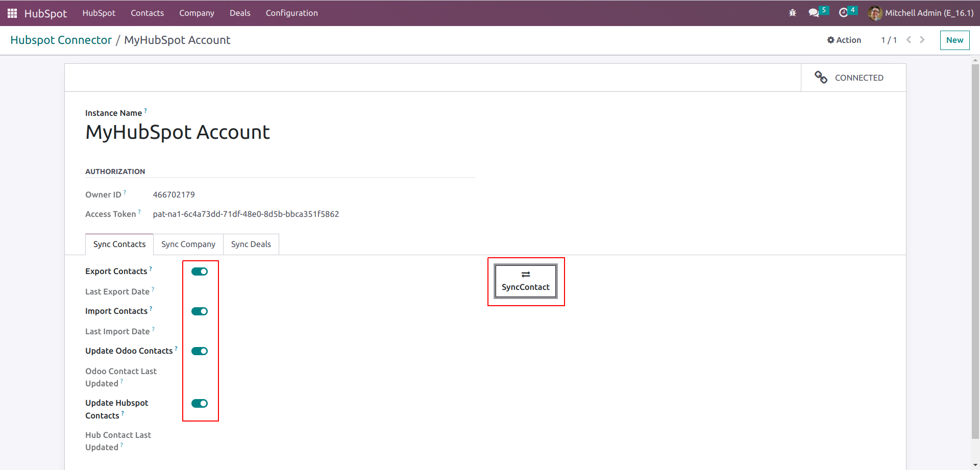Go to next record arrow
The width and height of the screenshot is (980, 470).
[922, 40]
